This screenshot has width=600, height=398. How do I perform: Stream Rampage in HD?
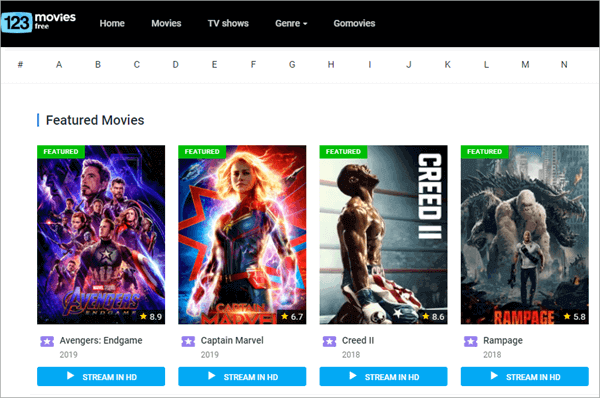pos(525,377)
